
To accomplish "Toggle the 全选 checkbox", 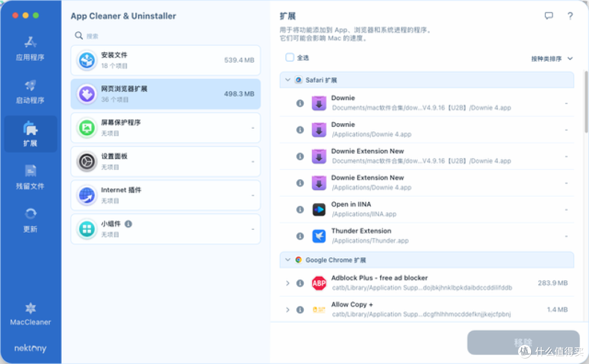I will click(x=290, y=57).
